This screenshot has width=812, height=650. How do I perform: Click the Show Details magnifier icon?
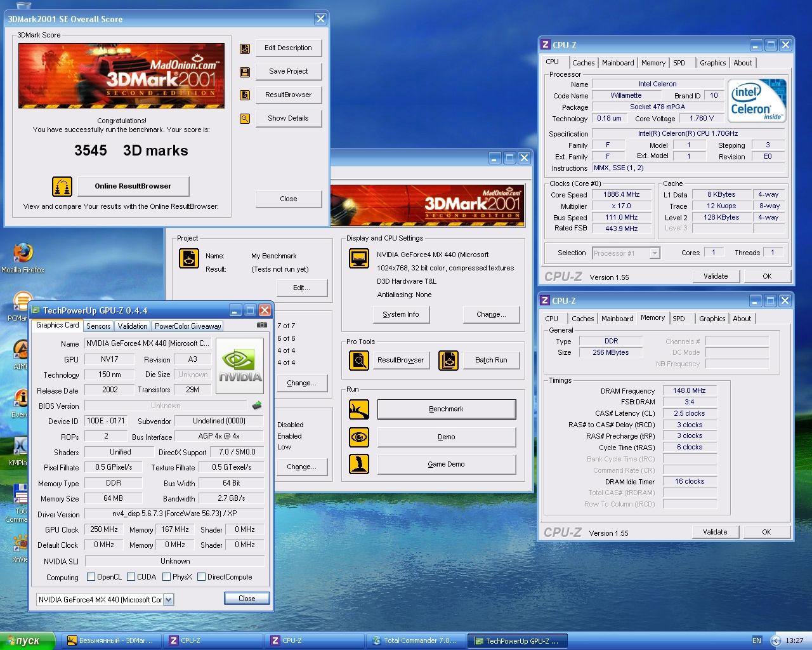[x=244, y=119]
